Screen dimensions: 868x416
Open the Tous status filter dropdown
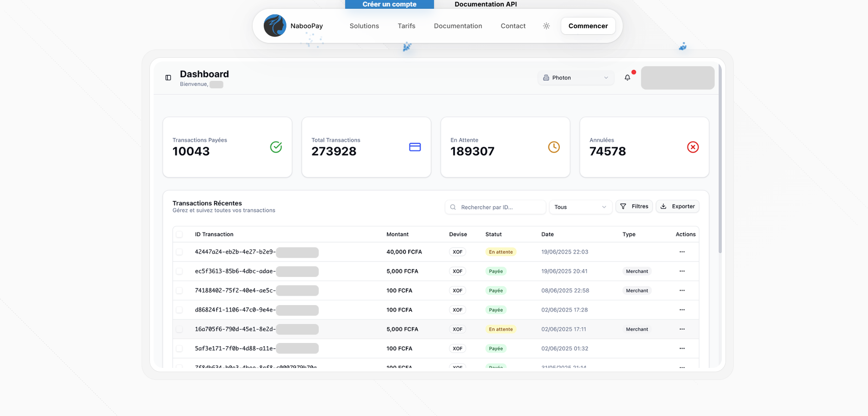click(x=580, y=207)
